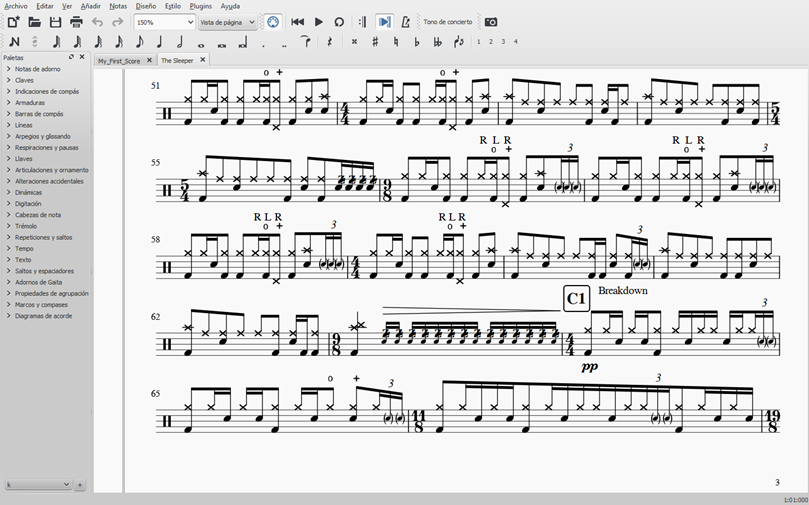This screenshot has width=809, height=505.
Task: Undock the Paletas panel
Action: [x=71, y=57]
